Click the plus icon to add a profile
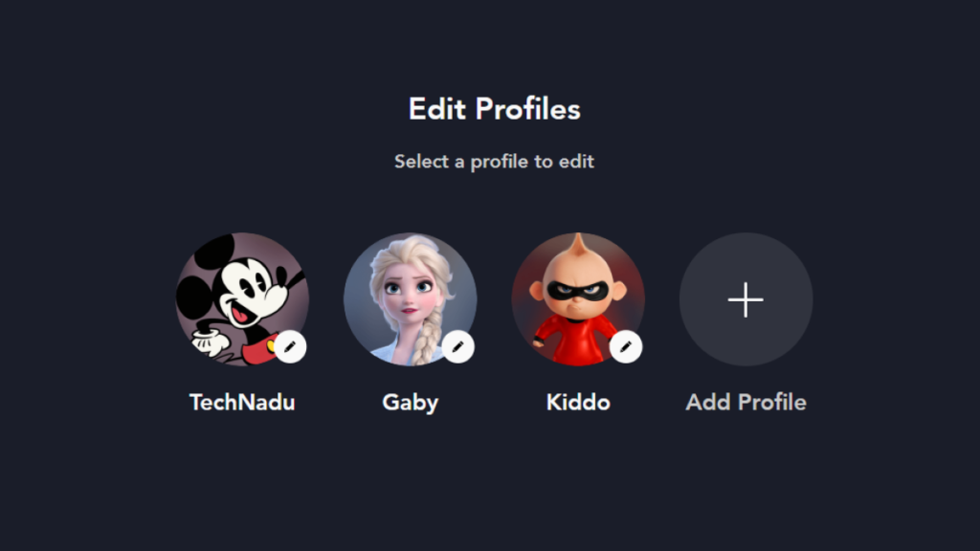Screen dimensions: 980x551 tap(746, 299)
